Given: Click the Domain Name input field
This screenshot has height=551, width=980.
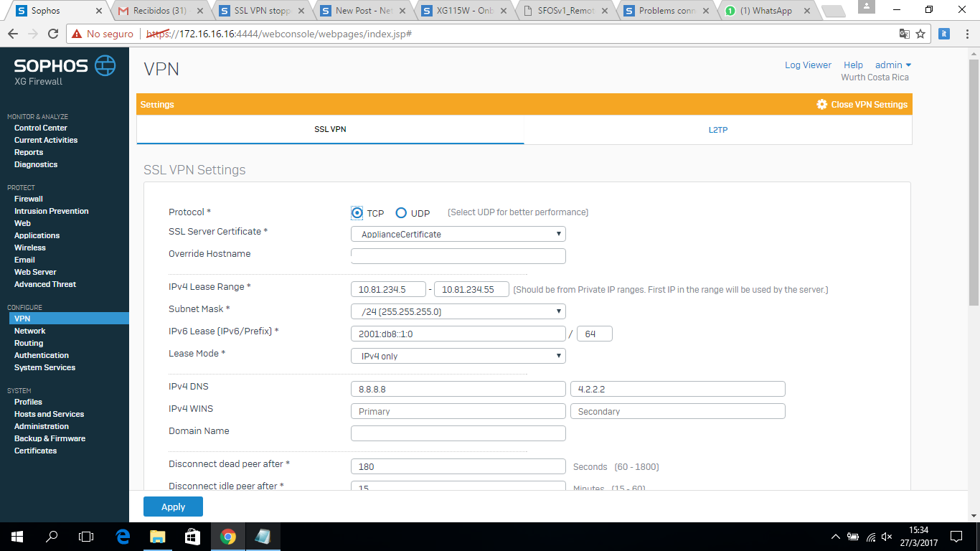Looking at the screenshot, I should 458,433.
